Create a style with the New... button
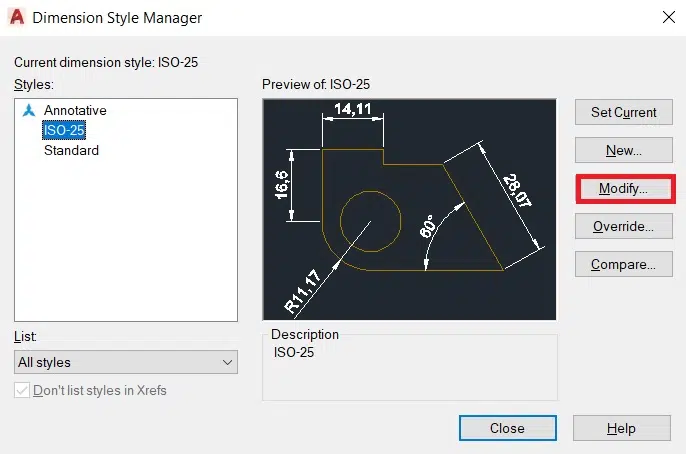Image resolution: width=686 pixels, height=454 pixels. pos(623,151)
